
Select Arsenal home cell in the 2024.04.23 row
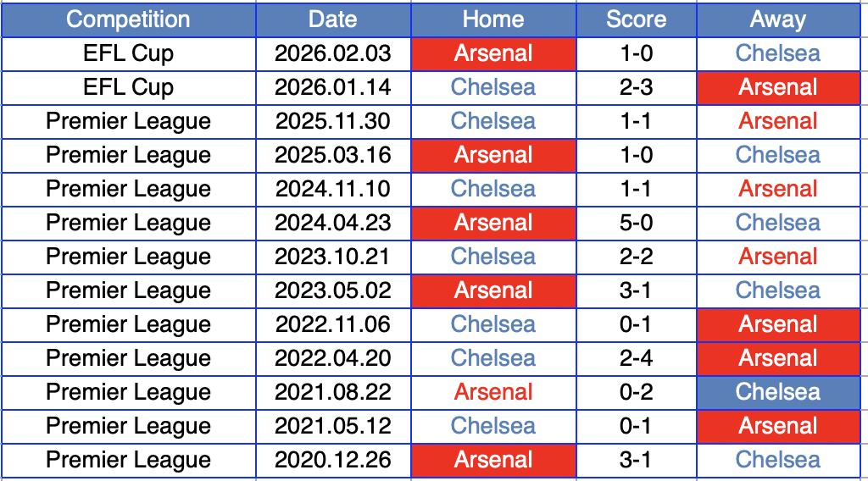493,223
